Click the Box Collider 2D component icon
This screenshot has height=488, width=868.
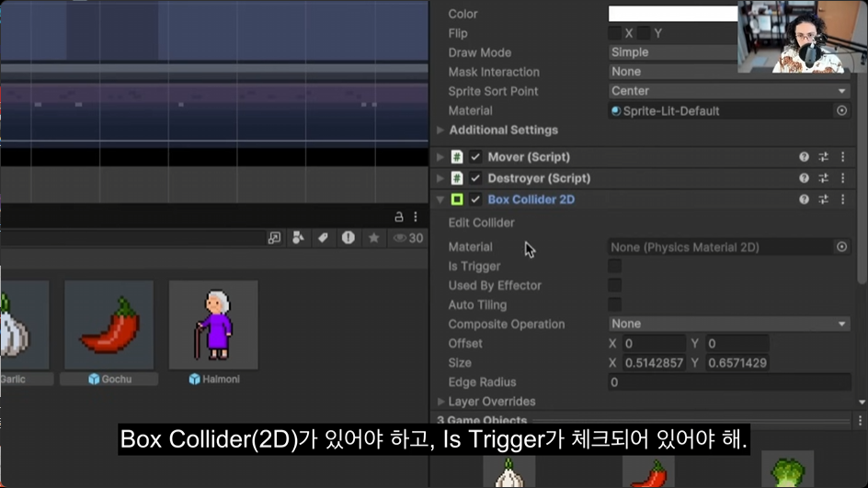(457, 199)
